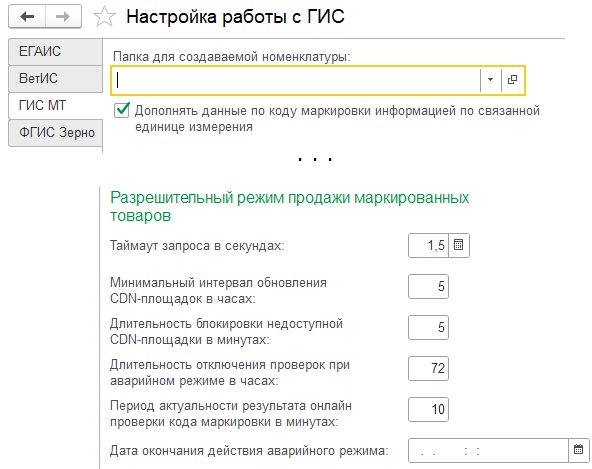Click the 'Таймаут запроса в секундах:' label

pos(197,246)
